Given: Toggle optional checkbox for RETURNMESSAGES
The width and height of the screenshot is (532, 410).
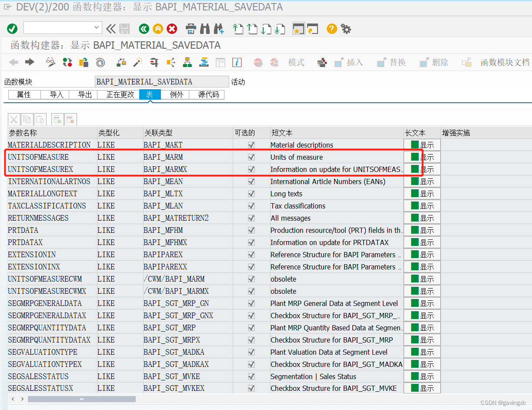Looking at the screenshot, I should pos(251,218).
